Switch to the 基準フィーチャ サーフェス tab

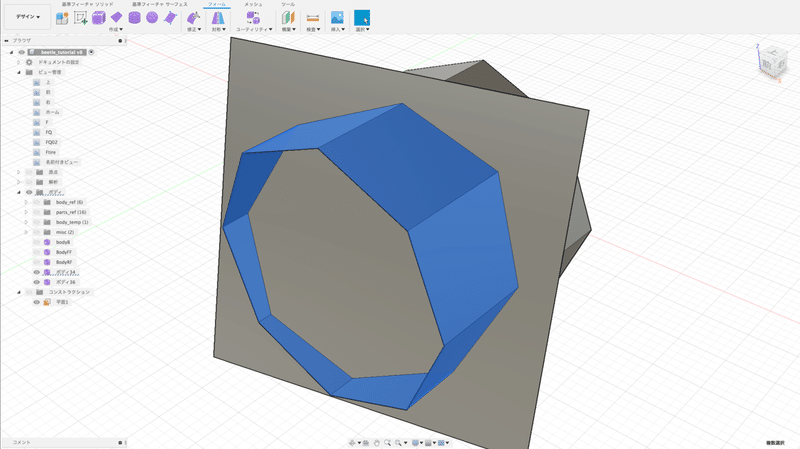point(160,4)
